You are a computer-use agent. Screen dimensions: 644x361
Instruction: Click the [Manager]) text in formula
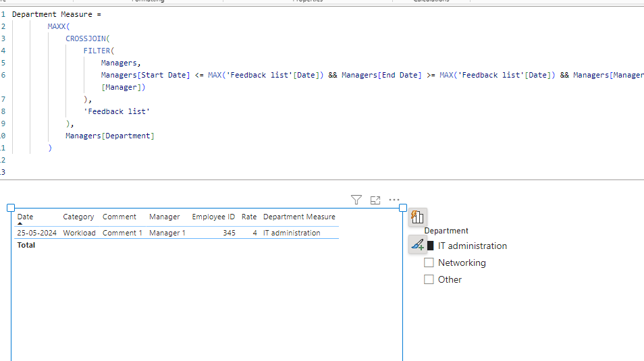click(x=124, y=87)
